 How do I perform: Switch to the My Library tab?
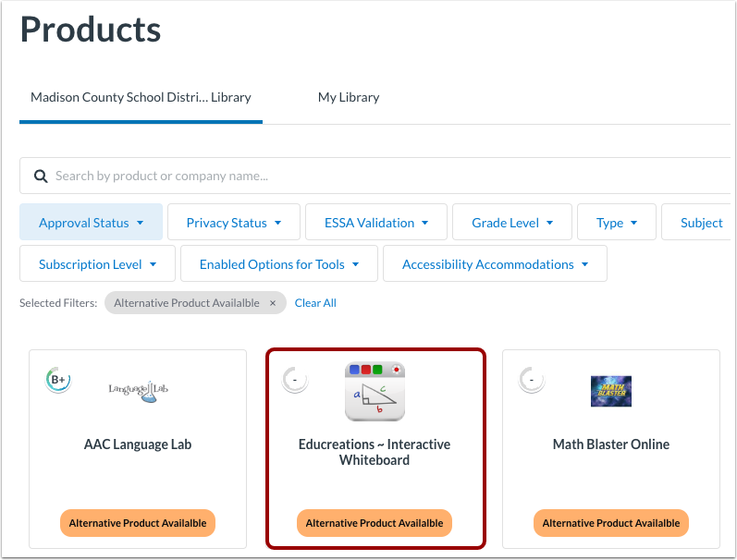(x=349, y=97)
